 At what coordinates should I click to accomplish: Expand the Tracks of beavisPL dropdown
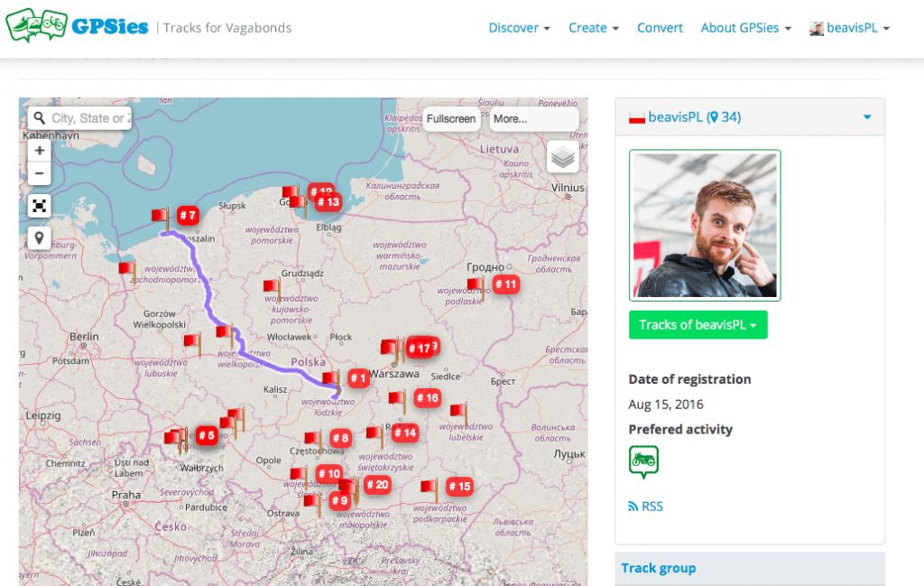(698, 325)
